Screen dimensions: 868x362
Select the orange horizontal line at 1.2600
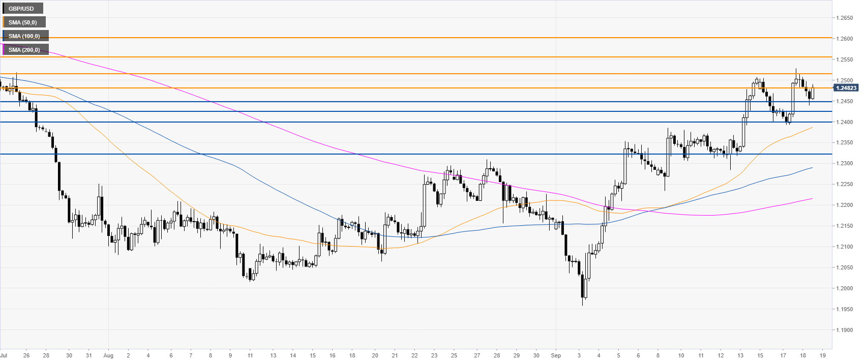pos(407,38)
